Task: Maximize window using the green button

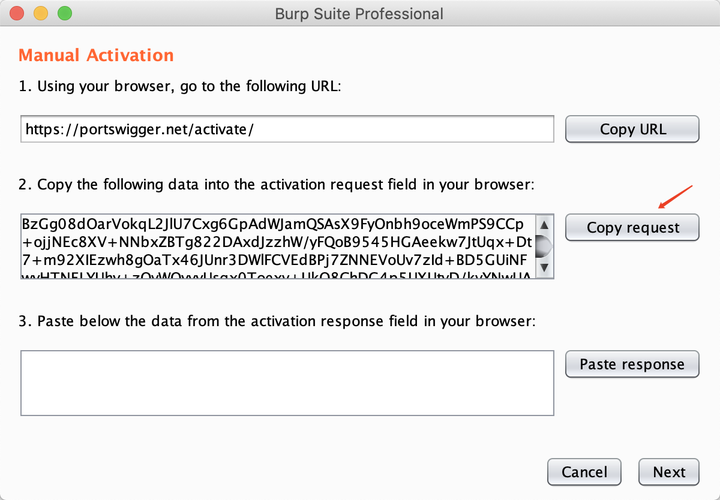Action: pos(64,14)
